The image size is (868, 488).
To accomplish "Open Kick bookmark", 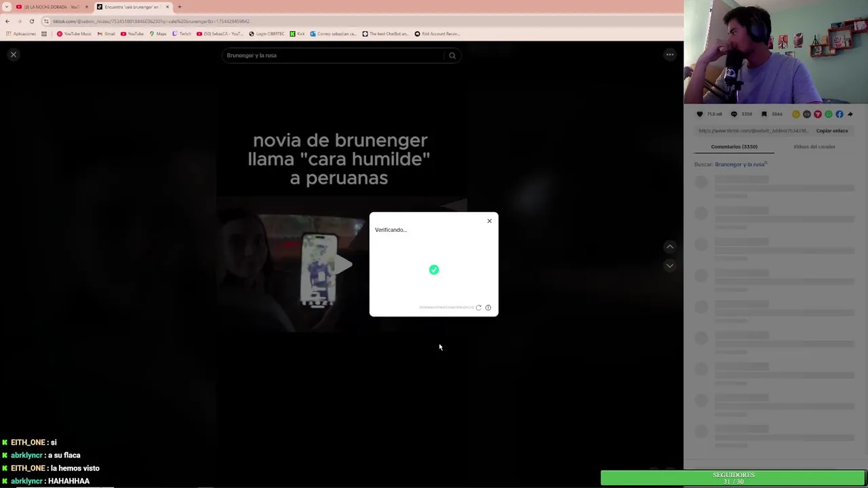I will [x=298, y=34].
